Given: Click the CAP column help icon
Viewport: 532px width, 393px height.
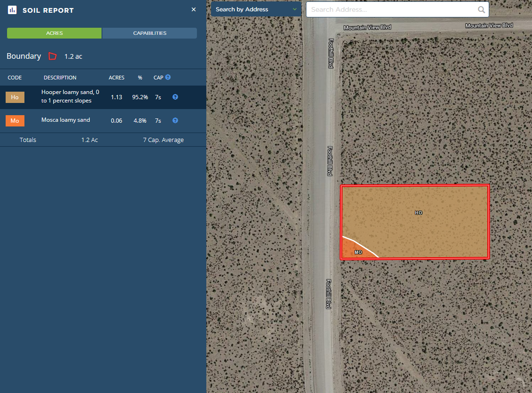Looking at the screenshot, I should [168, 77].
